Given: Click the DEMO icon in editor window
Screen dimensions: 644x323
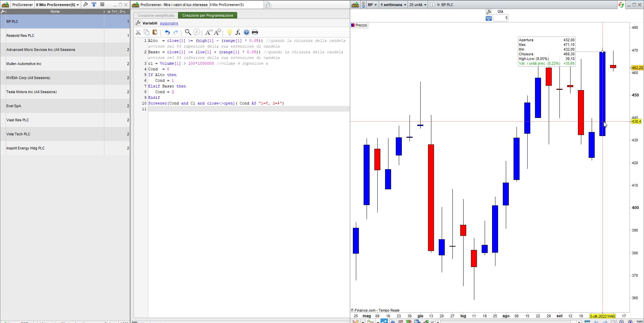Looking at the screenshot, I should click(136, 5).
